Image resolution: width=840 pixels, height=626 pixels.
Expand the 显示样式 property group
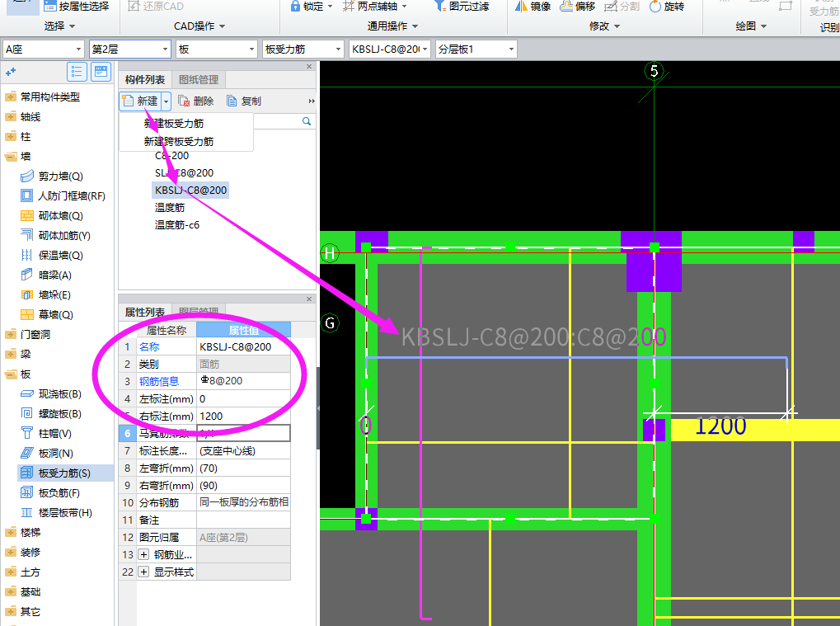143,572
